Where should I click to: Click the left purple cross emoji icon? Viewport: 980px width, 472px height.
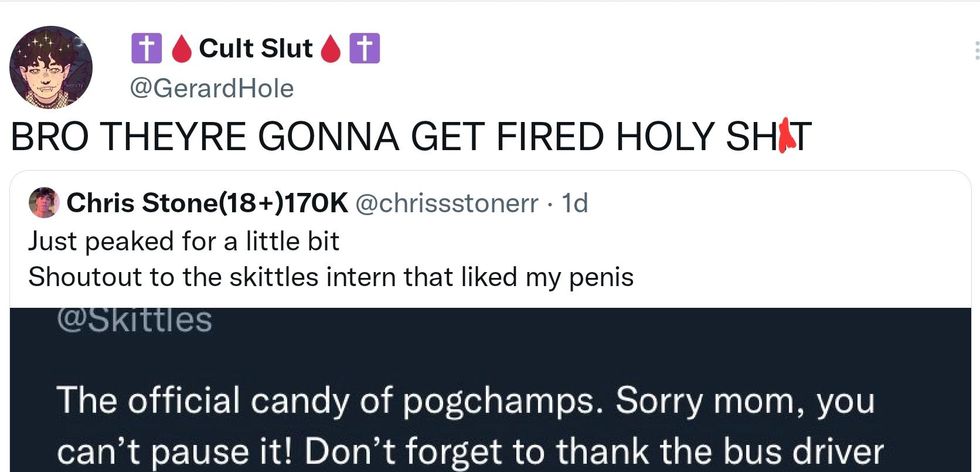pos(145,48)
